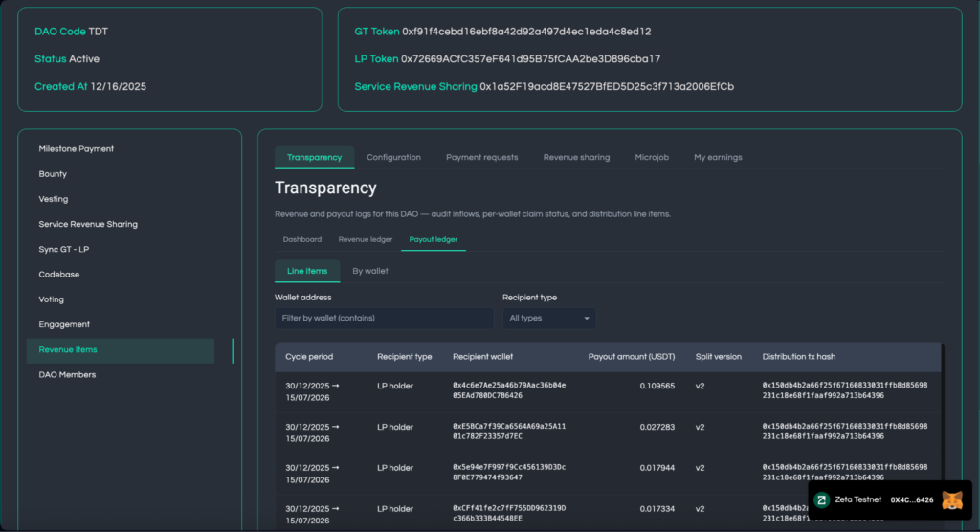The height and width of the screenshot is (532, 980).
Task: Click the Zeta Testnet network label
Action: (x=858, y=499)
